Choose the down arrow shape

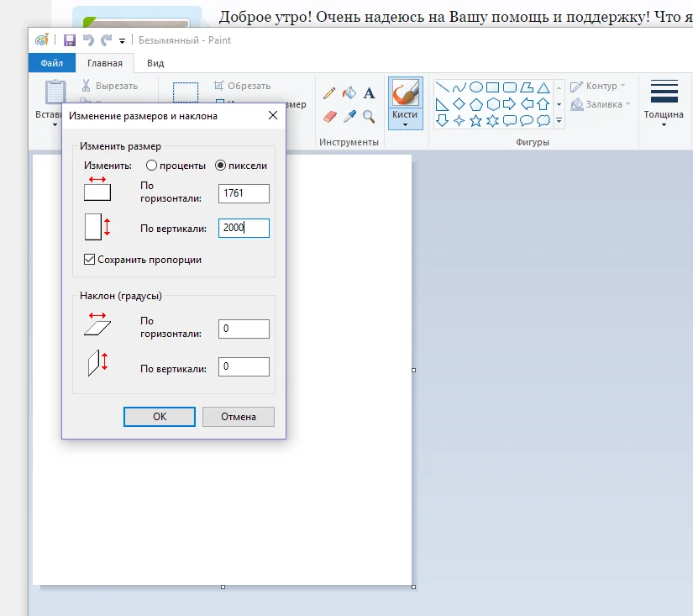tap(442, 120)
